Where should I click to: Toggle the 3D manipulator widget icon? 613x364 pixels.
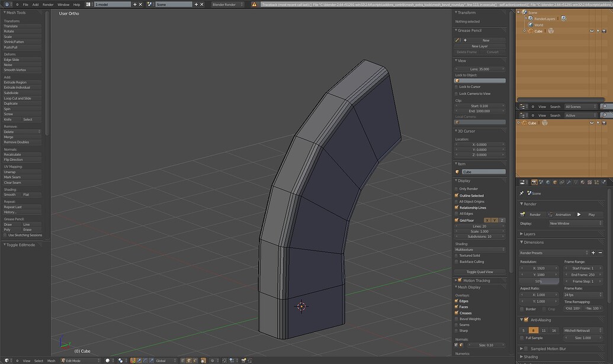133,360
